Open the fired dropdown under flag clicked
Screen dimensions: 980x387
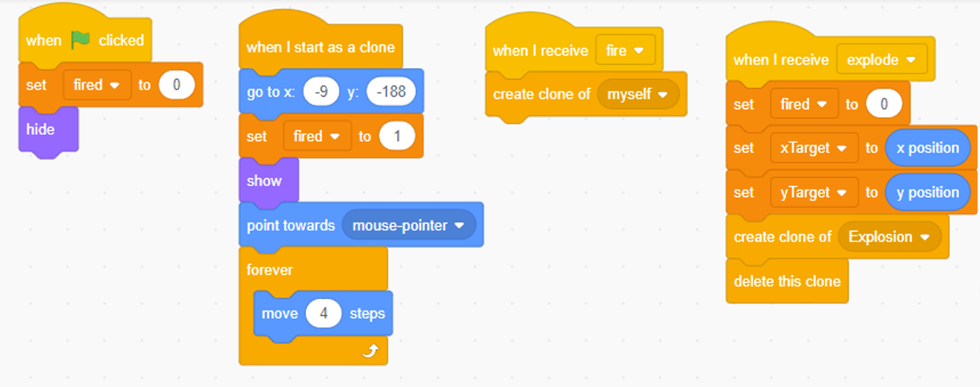97,84
